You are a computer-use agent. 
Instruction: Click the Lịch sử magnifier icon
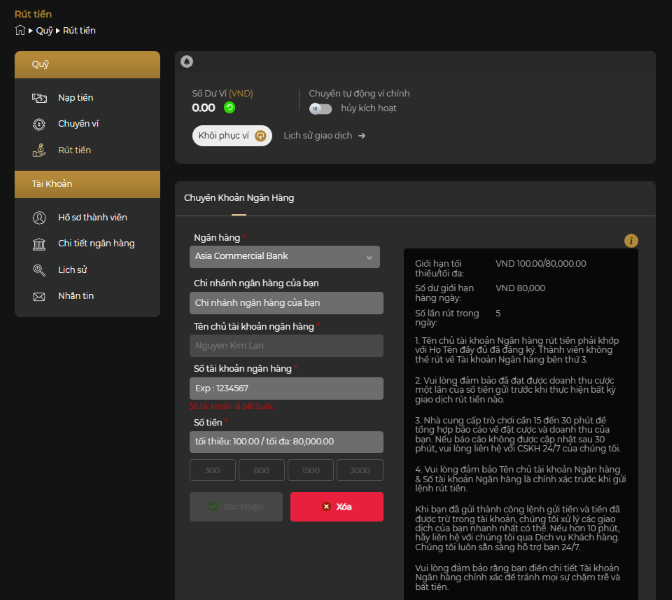pos(39,270)
